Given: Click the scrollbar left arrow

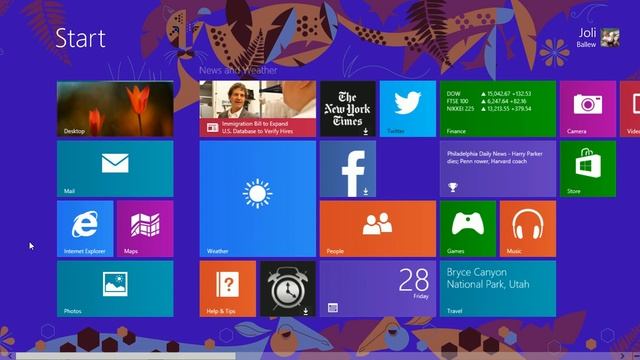Looking at the screenshot, I should tap(9, 356).
